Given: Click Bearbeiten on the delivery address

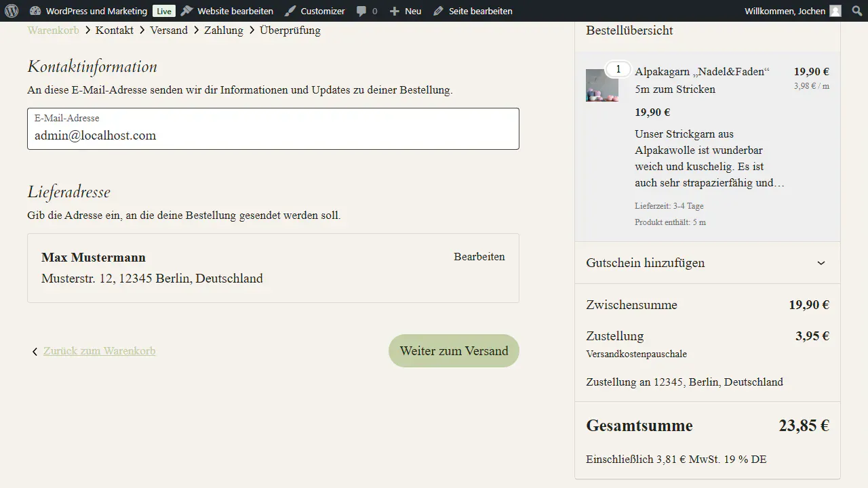Looking at the screenshot, I should coord(479,257).
